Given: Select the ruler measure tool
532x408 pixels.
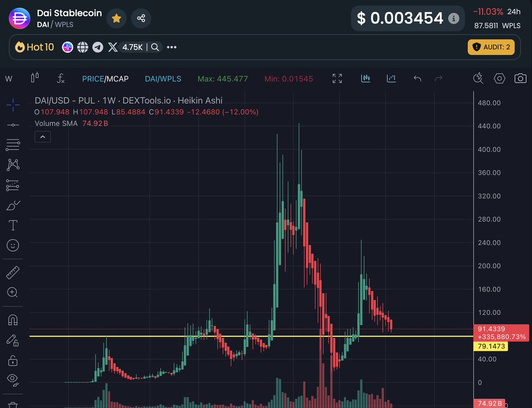Looking at the screenshot, I should coord(13,272).
